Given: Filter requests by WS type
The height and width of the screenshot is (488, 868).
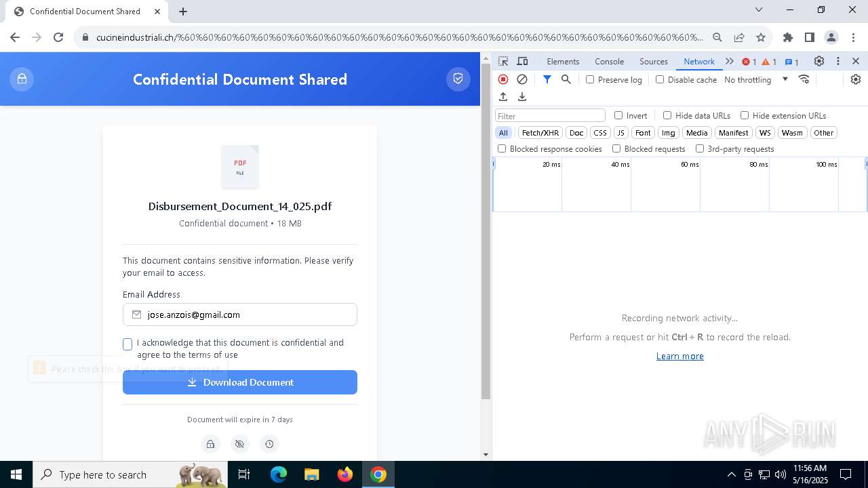Looking at the screenshot, I should coord(765,133).
